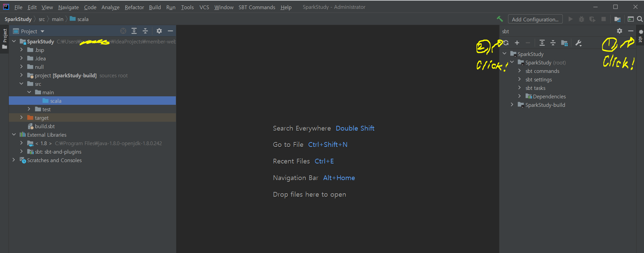The height and width of the screenshot is (253, 644).
Task: Open the Build menu
Action: 155,7
